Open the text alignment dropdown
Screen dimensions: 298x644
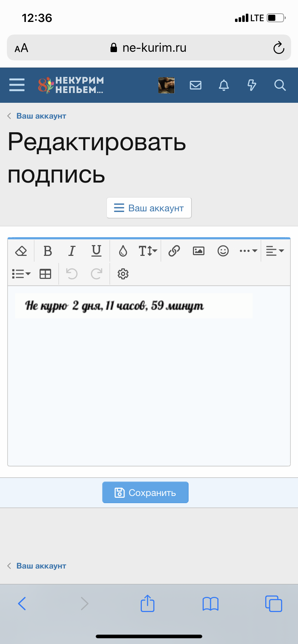275,251
